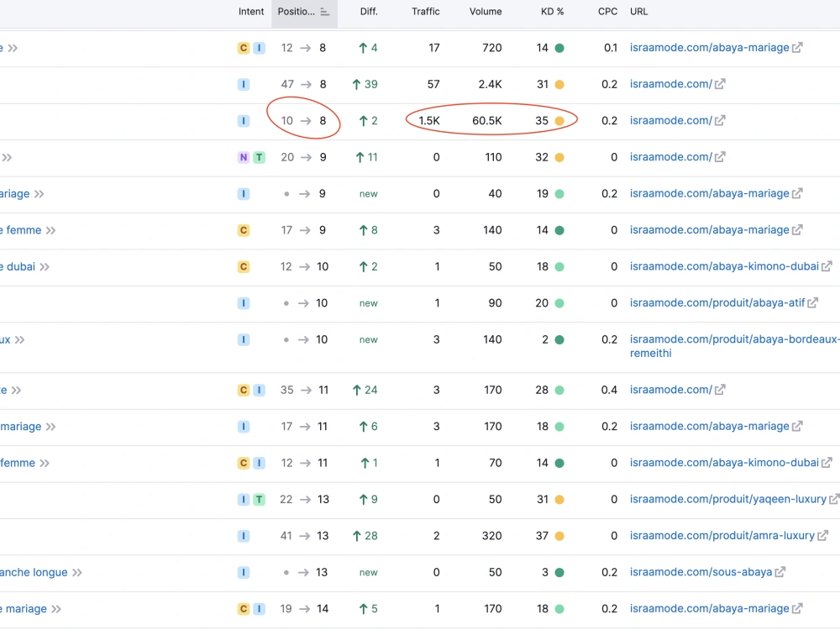Click the dark green KD dot next to 2
This screenshot has height=630, width=840.
pyautogui.click(x=559, y=339)
